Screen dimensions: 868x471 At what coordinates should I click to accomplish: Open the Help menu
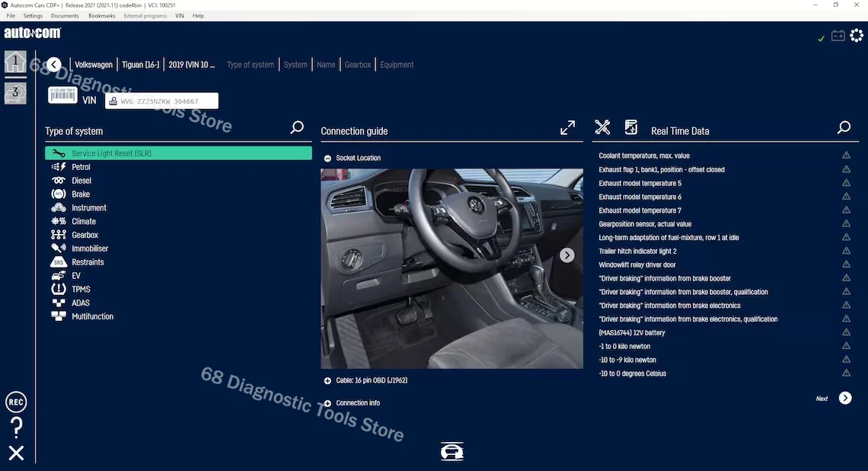pos(198,15)
